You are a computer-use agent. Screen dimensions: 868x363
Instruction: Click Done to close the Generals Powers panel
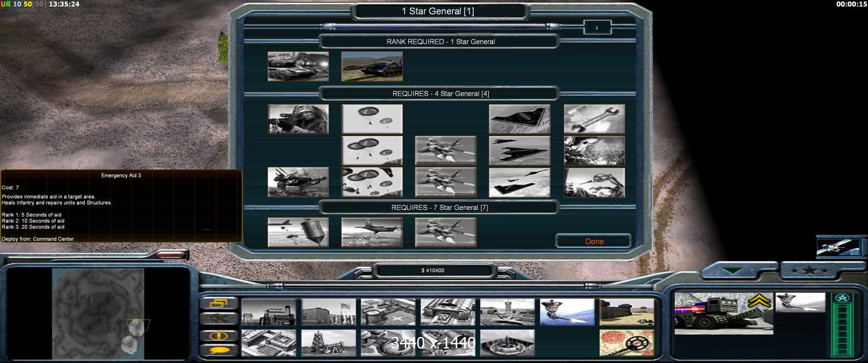coord(594,241)
